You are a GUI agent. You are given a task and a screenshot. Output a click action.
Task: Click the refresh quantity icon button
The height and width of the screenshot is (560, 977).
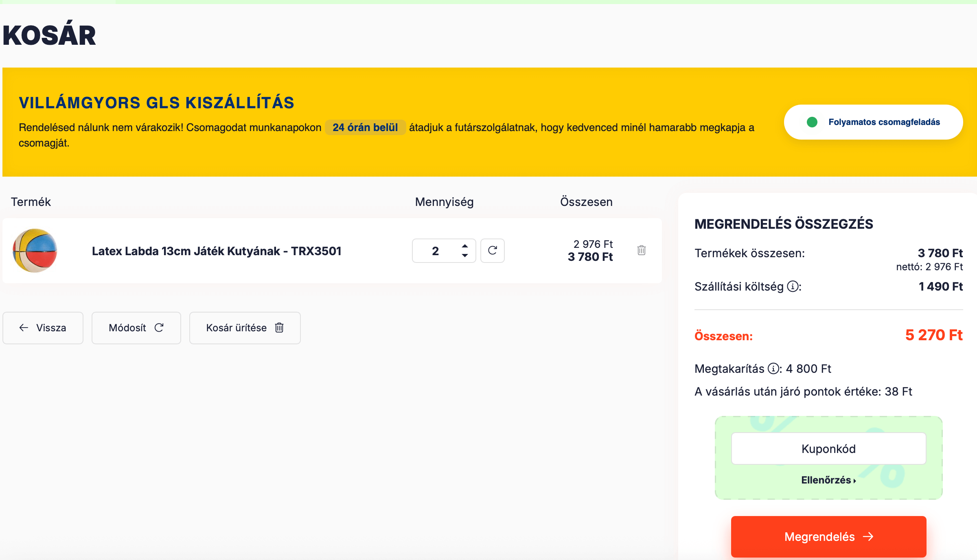(492, 250)
